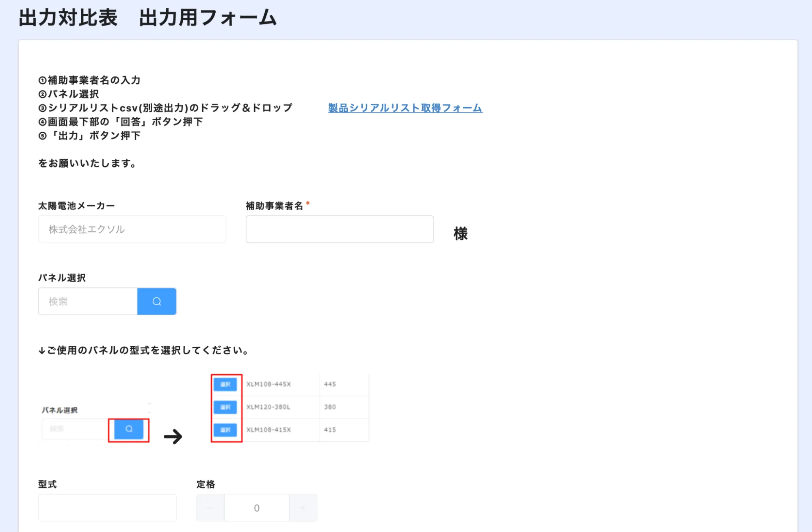Click the search icon in the panel selection example
This screenshot has height=532, width=812.
coord(128,429)
